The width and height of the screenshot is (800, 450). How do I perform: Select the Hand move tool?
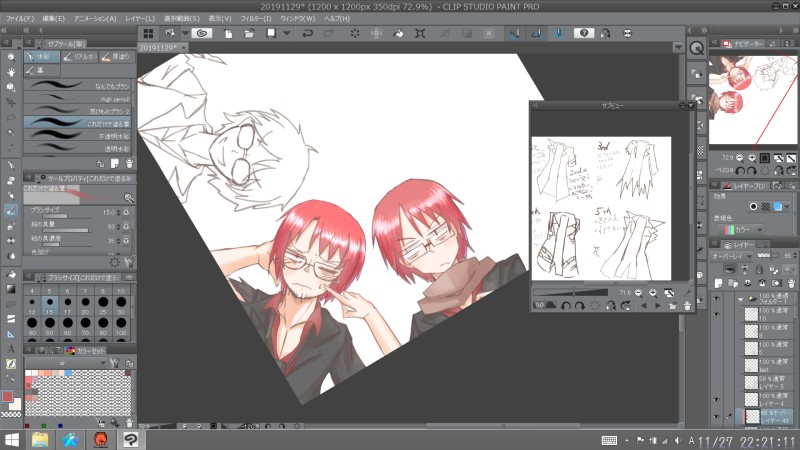(11, 72)
